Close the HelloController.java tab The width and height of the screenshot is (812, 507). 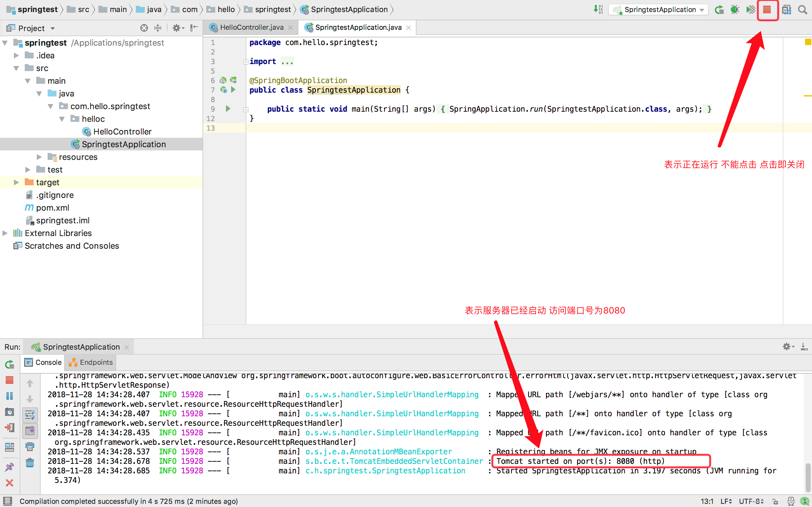290,28
